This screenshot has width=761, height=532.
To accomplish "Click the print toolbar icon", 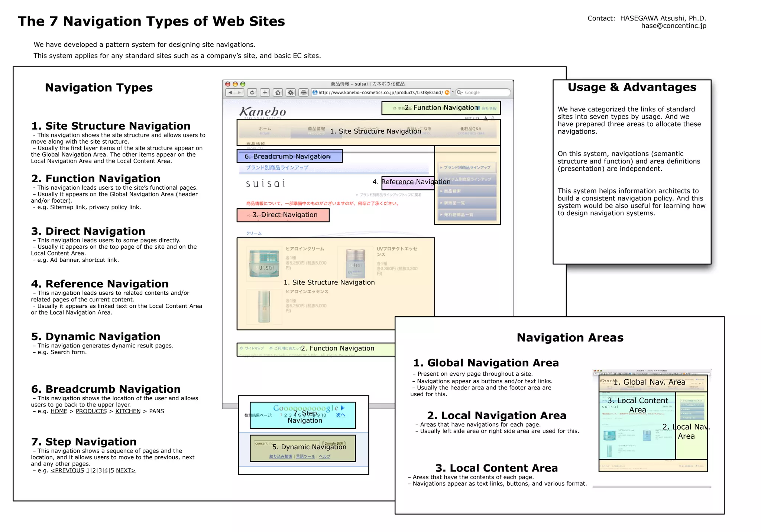I will pyautogui.click(x=304, y=92).
